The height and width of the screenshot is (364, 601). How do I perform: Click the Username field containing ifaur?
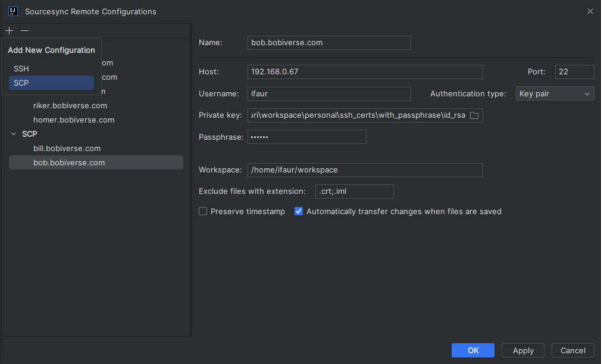coord(329,94)
